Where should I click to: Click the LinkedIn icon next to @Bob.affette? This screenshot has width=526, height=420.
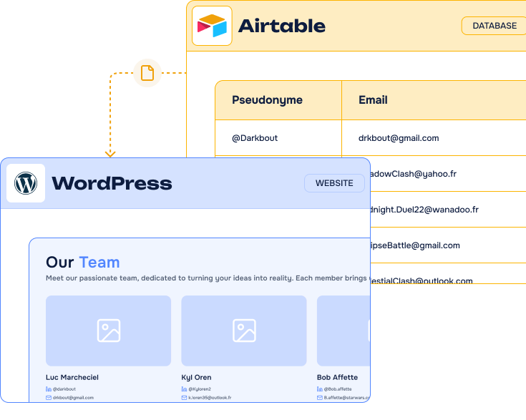[320, 389]
